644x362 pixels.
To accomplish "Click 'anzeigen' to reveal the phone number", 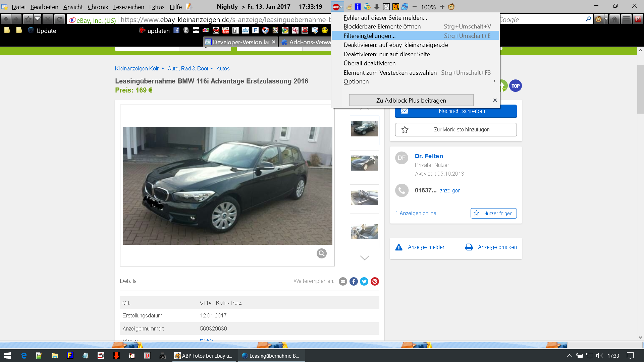I will point(450,190).
